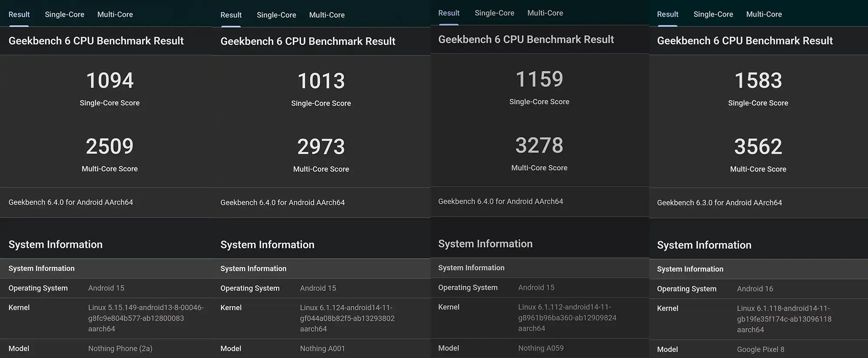The width and height of the screenshot is (868, 358).
Task: Click Android 15 value in Nothing Phone (2a) panel
Action: (106, 288)
